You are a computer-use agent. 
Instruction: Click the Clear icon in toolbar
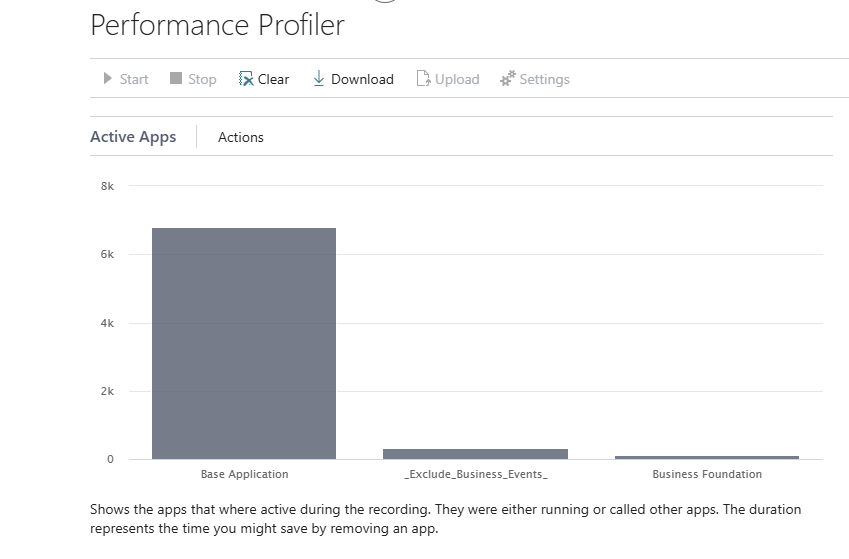tap(246, 79)
